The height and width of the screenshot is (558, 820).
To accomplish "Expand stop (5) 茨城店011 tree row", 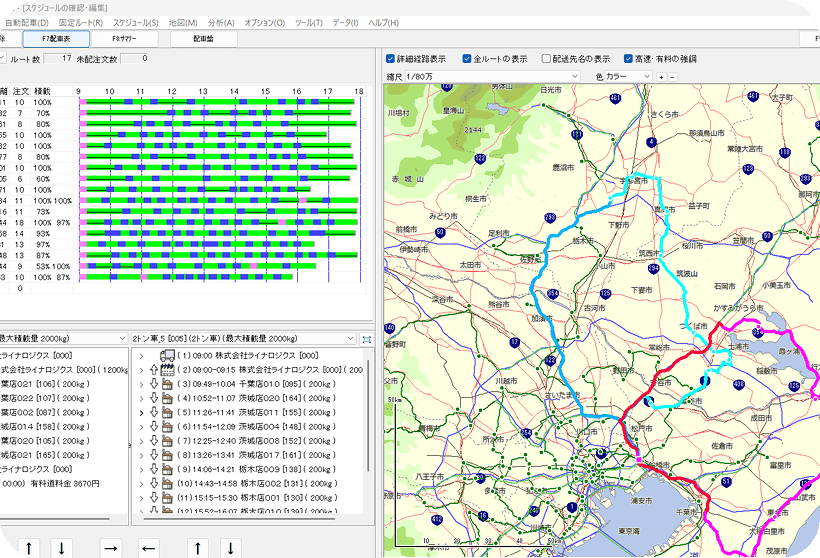I will 141,413.
